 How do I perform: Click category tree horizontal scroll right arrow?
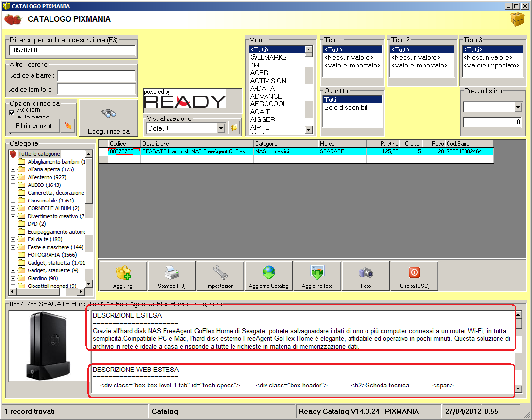81,291
